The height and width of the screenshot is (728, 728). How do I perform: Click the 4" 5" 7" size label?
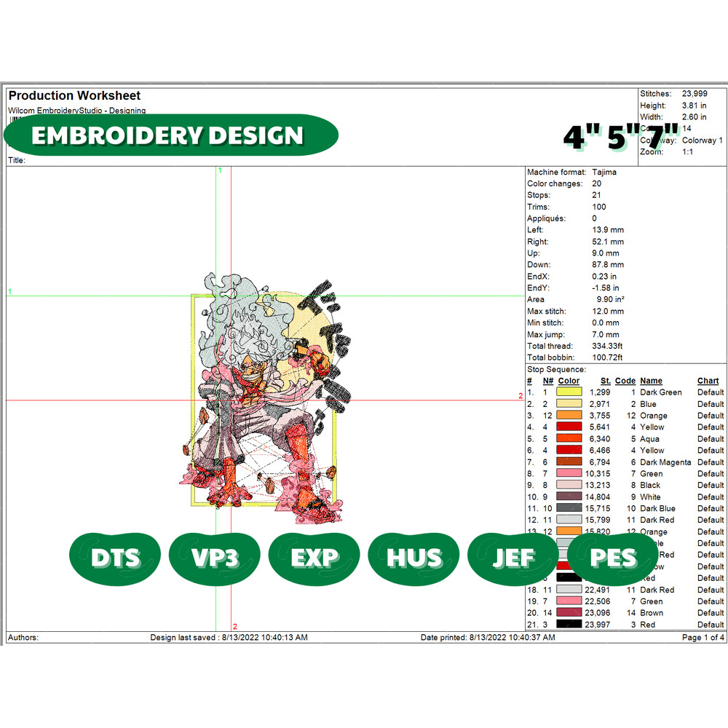click(621, 137)
